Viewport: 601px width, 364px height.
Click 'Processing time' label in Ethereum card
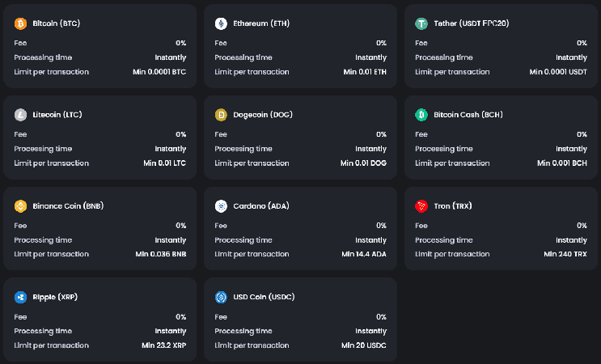click(243, 57)
